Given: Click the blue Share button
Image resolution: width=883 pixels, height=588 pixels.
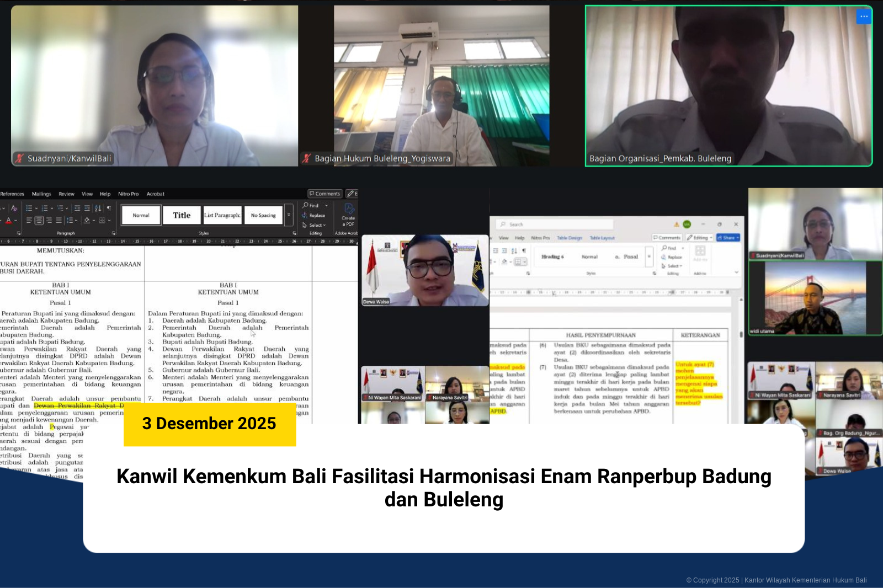Looking at the screenshot, I should click(x=728, y=238).
